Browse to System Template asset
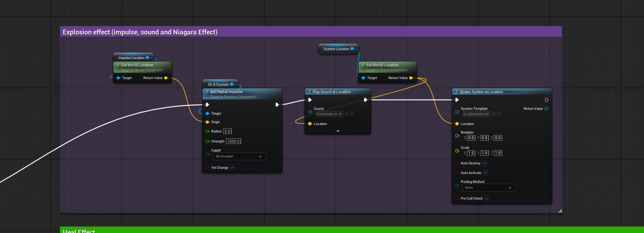 499,114
